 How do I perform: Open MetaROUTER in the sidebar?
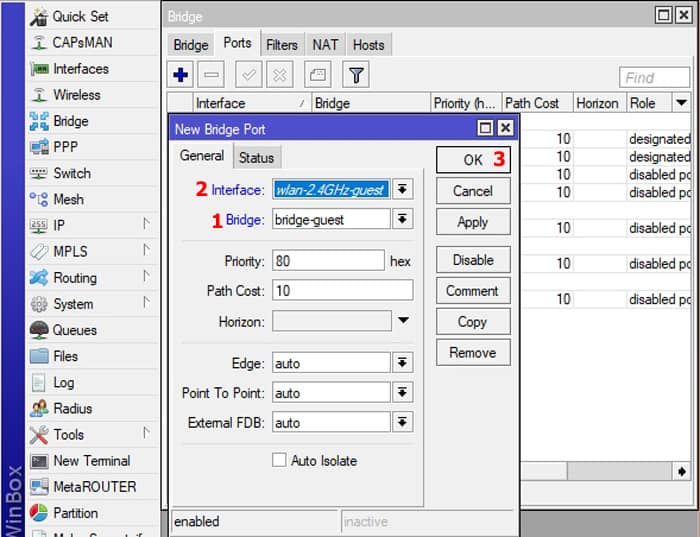point(93,487)
